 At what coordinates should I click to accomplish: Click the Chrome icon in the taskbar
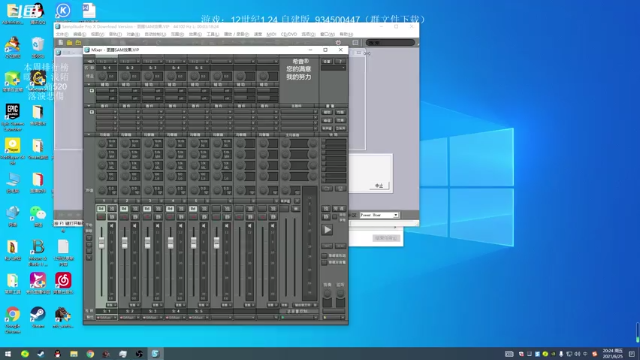pos(90,353)
